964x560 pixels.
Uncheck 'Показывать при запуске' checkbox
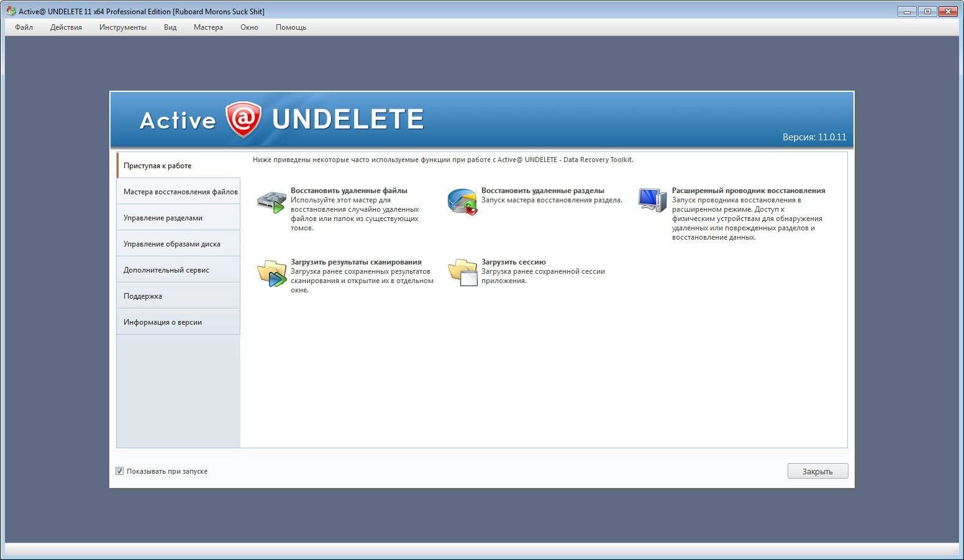pos(120,471)
